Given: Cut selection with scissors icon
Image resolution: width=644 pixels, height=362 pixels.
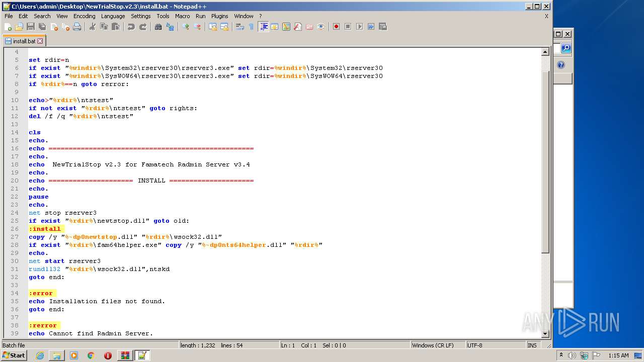Looking at the screenshot, I should (93, 27).
